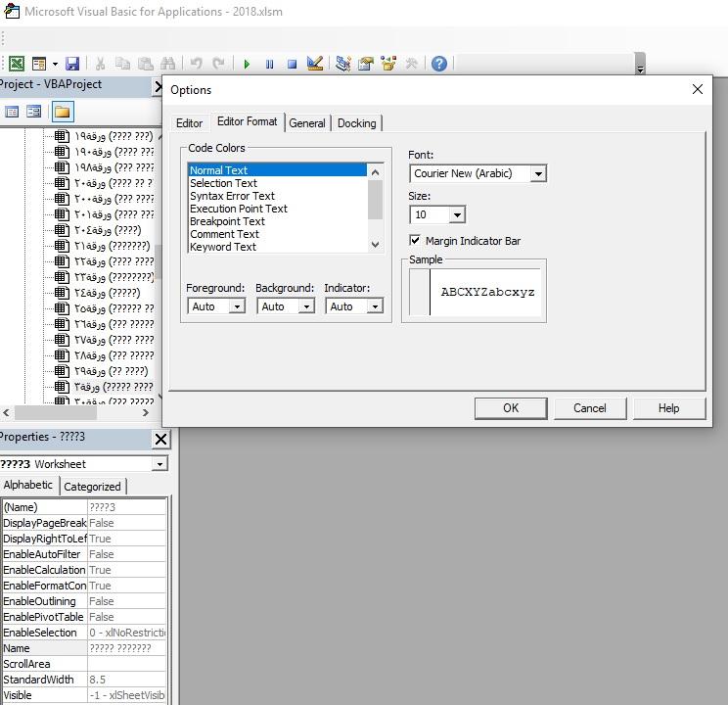
Task: Click the OK button
Action: tap(511, 408)
